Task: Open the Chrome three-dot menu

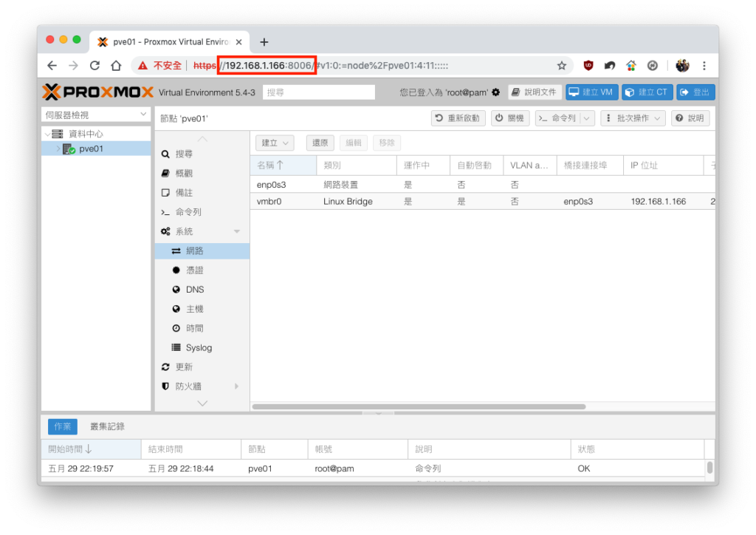Action: 704,66
